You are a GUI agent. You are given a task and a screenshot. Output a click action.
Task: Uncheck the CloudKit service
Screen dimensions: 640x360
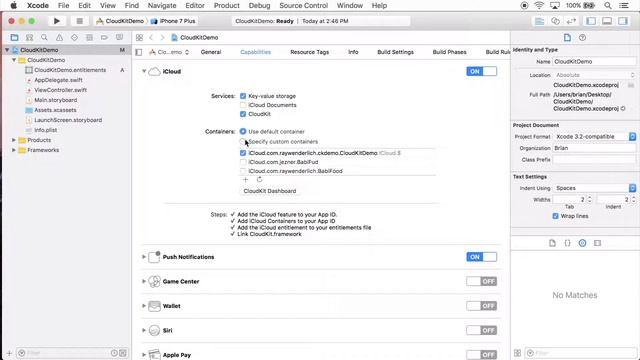[243, 114]
